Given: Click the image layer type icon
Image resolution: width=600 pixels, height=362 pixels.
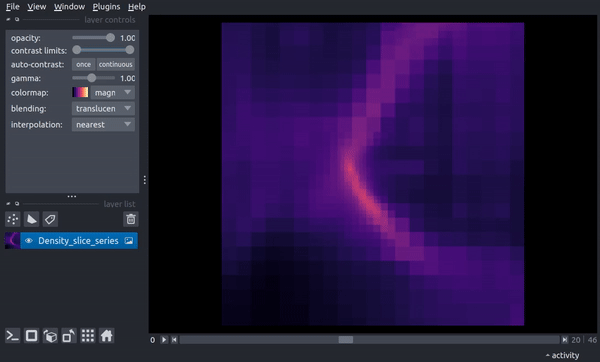Looking at the screenshot, I should click(129, 241).
